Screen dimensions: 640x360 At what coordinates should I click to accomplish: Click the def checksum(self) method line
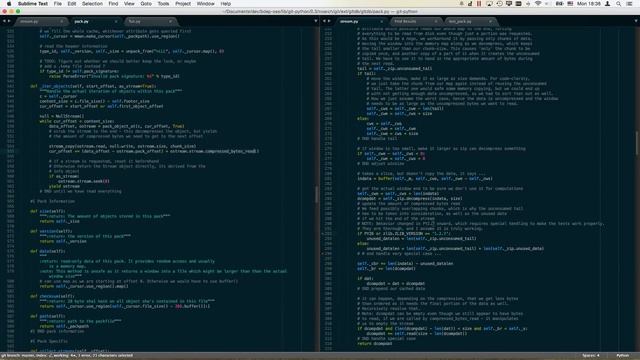(x=51, y=296)
